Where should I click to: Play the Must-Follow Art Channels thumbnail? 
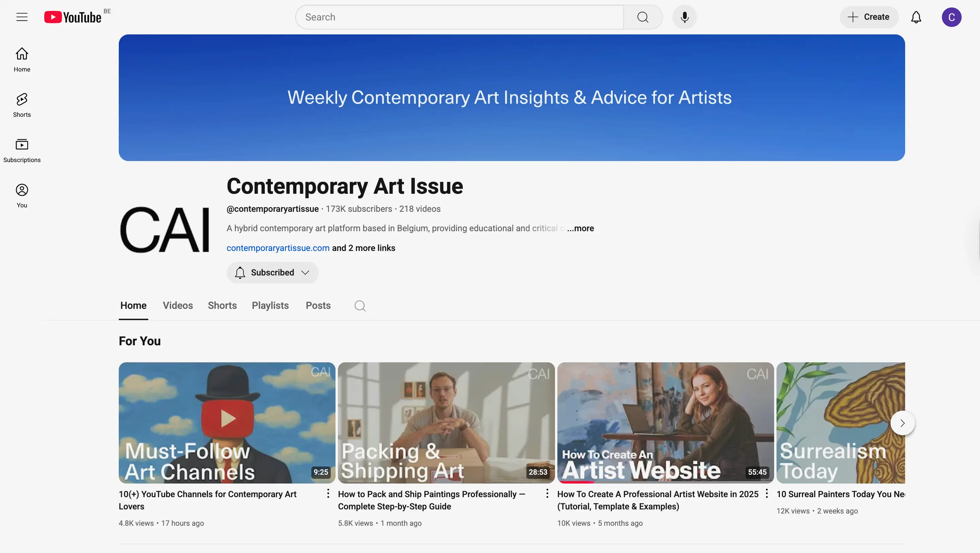(227, 423)
